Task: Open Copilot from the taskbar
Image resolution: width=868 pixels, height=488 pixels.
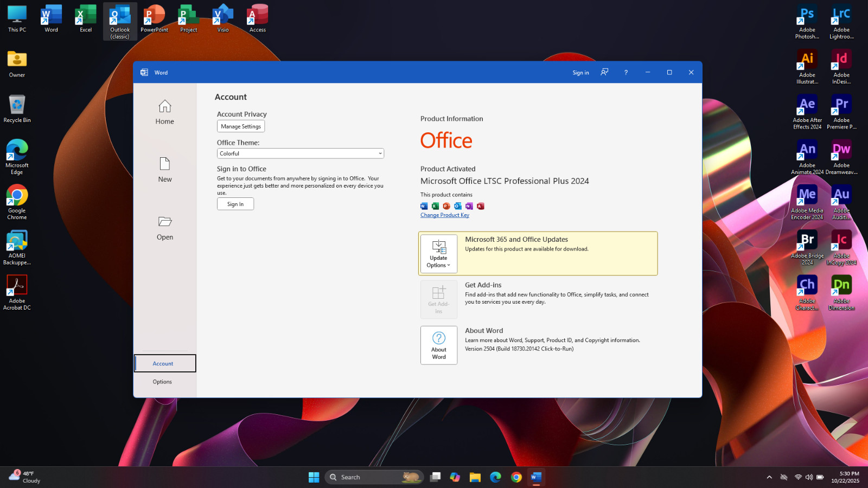Action: (455, 477)
